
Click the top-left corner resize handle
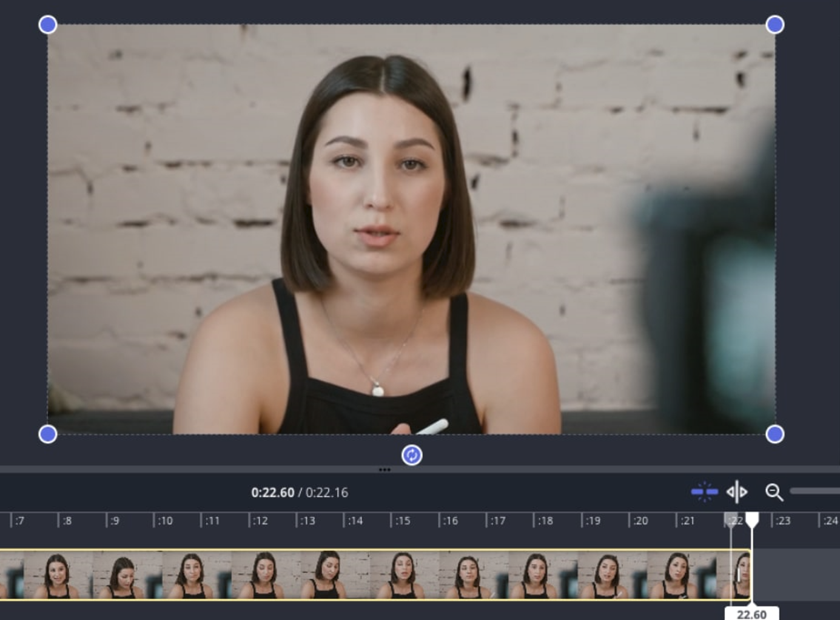(x=48, y=25)
